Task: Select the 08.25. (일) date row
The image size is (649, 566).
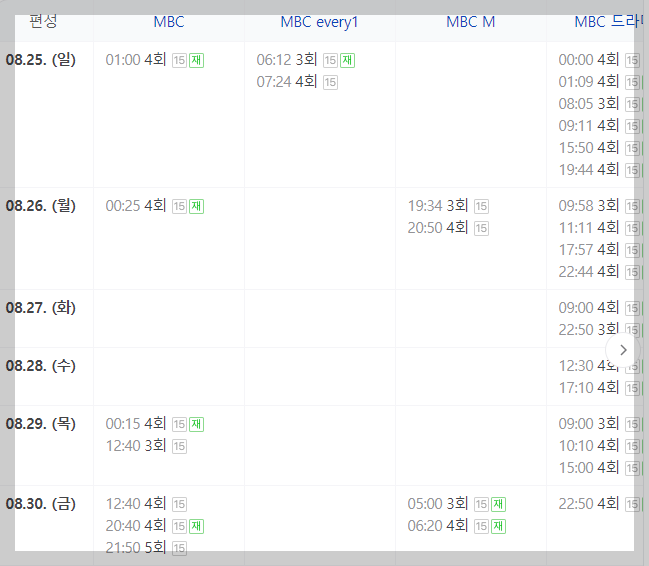Action: [x=41, y=60]
